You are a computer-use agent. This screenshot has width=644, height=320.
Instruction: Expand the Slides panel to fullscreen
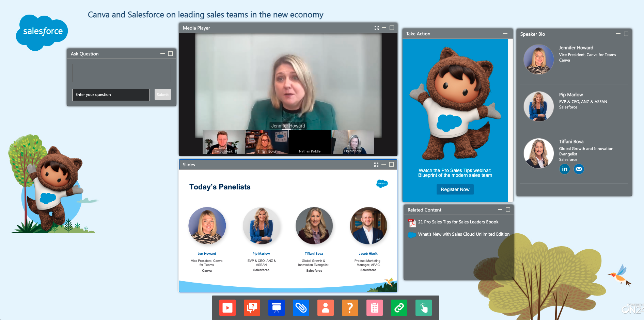[376, 165]
